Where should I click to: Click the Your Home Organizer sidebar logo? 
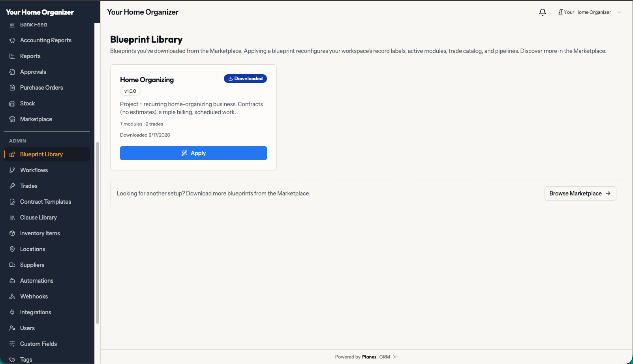click(x=40, y=12)
